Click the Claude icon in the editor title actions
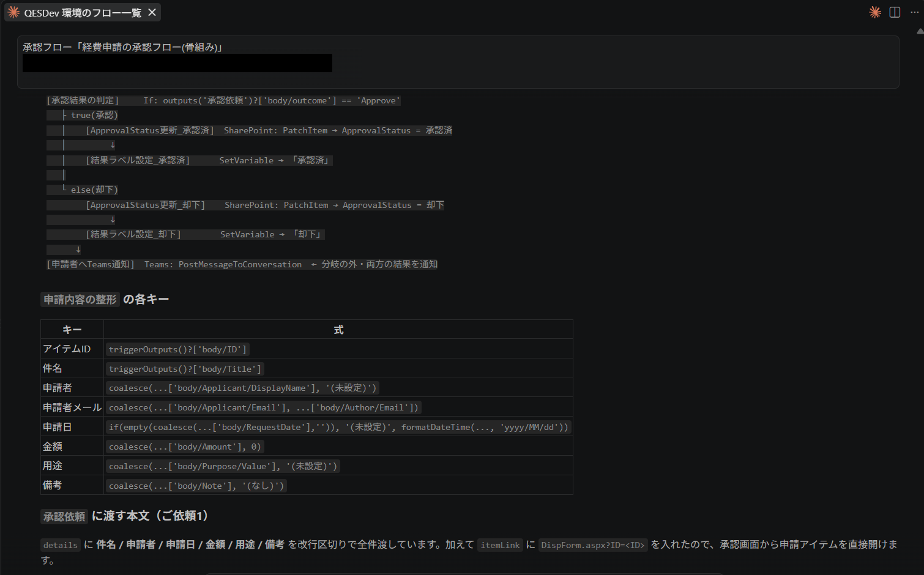This screenshot has height=575, width=924. tap(875, 12)
